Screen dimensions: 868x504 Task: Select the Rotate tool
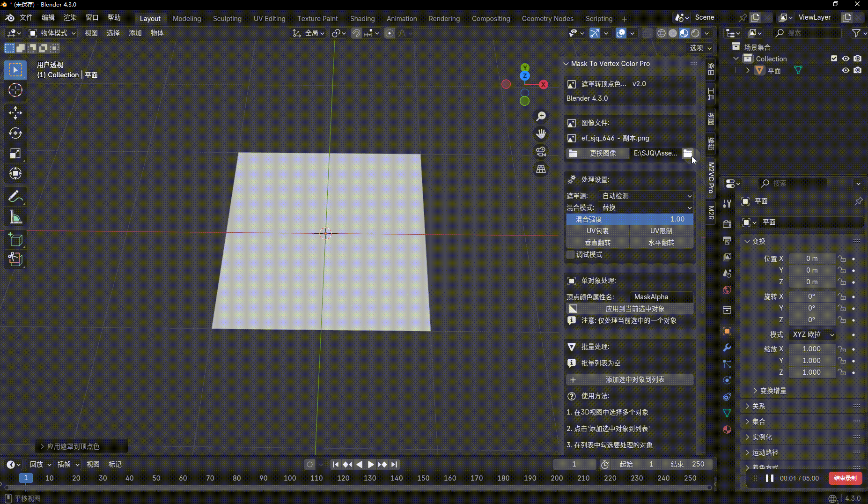click(x=15, y=133)
